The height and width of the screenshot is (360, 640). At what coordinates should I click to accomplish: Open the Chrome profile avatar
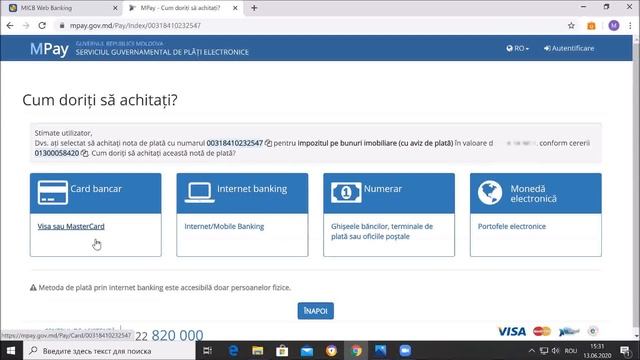pyautogui.click(x=613, y=26)
